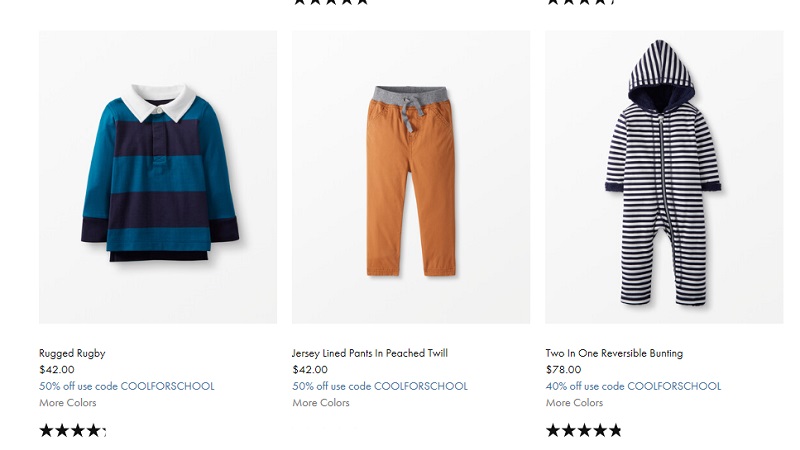800x450 pixels.
Task: Click the star rating above the Bunting card
Action: tap(581, 2)
